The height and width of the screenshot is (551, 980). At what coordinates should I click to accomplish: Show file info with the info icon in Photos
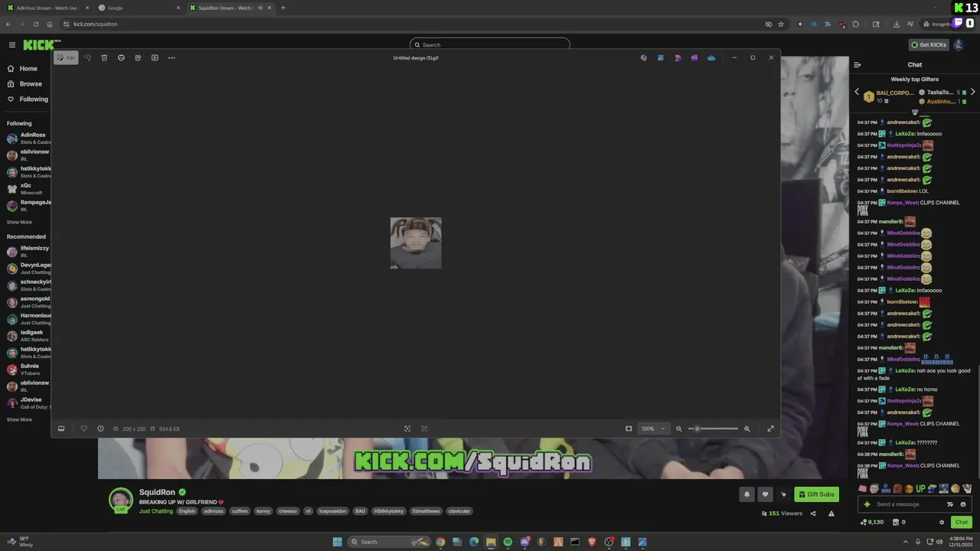tap(100, 429)
